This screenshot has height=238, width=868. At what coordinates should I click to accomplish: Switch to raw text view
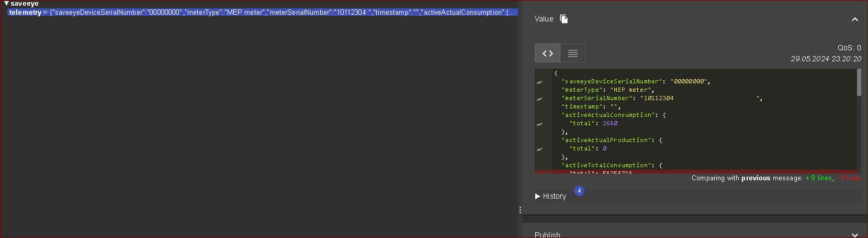[572, 53]
